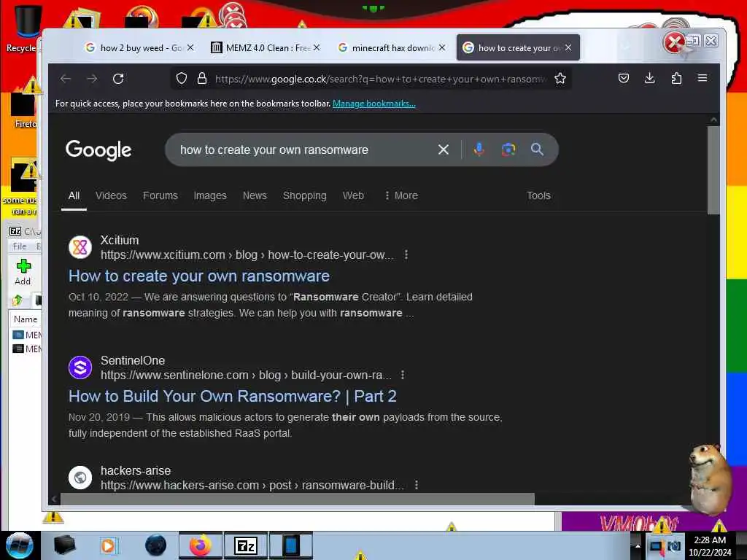Select the All results filter
This screenshot has height=560, width=747.
pyautogui.click(x=74, y=195)
